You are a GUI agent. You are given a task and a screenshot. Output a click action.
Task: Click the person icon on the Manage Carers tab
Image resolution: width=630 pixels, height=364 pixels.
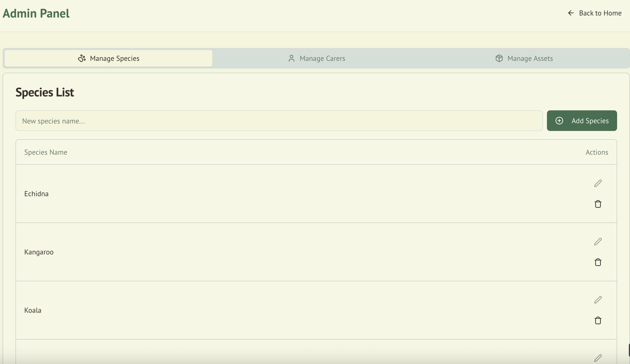click(291, 58)
